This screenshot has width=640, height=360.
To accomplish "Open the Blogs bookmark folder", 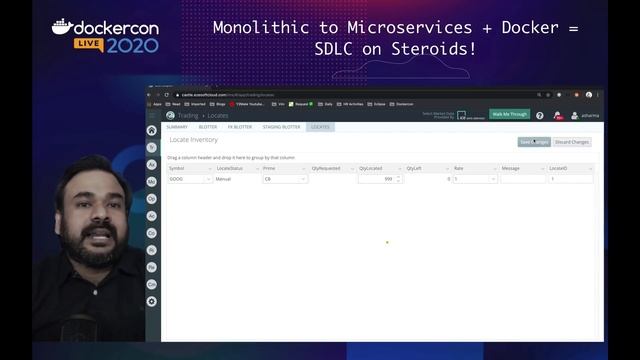I will 218,104.
